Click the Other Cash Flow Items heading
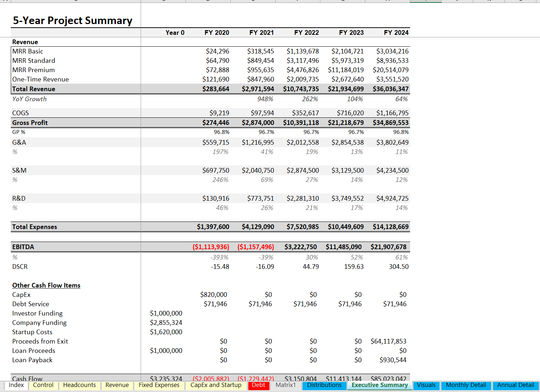 (46, 285)
